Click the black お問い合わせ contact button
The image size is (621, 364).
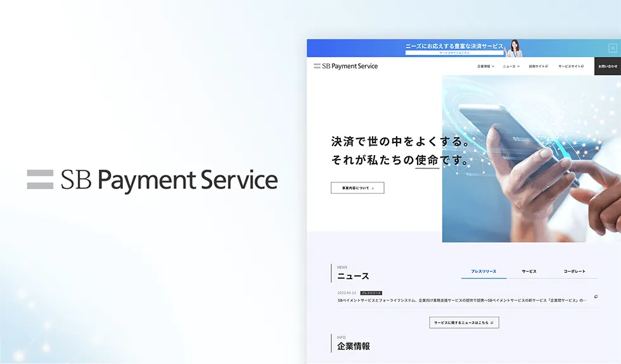(608, 66)
